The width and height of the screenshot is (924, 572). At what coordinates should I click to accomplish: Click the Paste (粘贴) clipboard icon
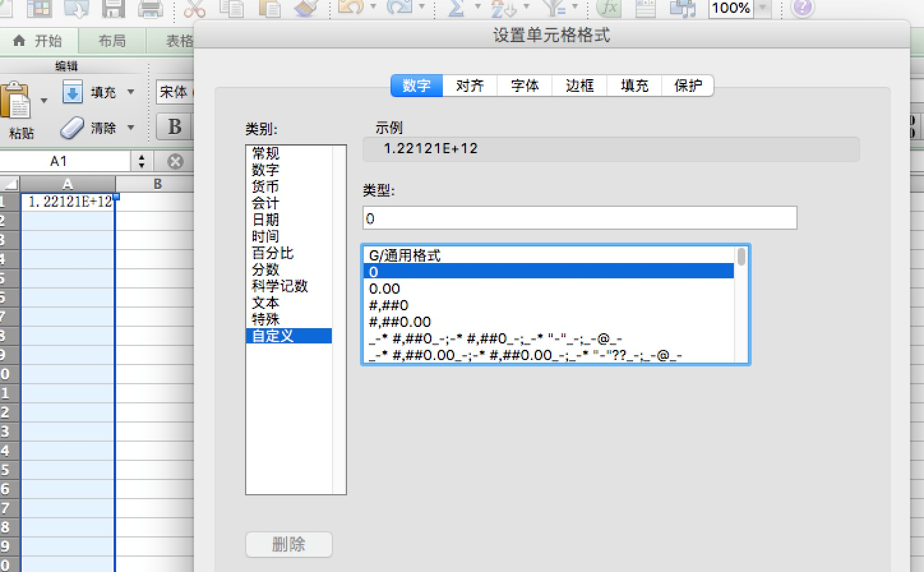[17, 102]
